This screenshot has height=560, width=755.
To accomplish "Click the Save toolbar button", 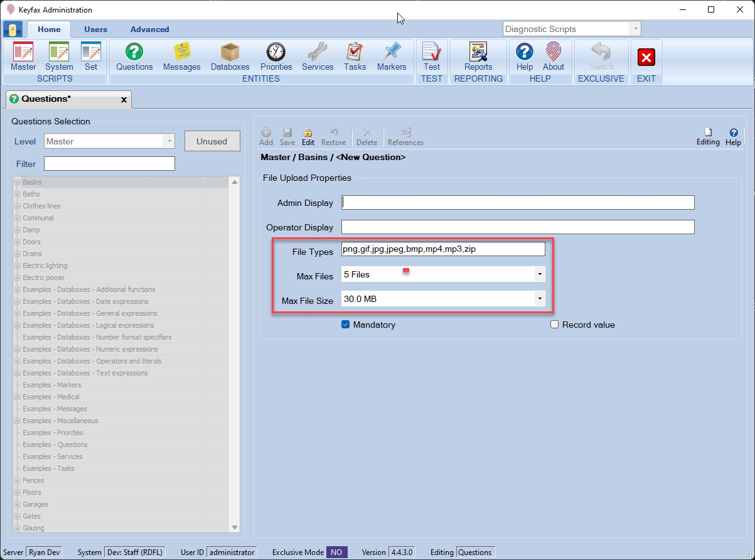I will [287, 136].
